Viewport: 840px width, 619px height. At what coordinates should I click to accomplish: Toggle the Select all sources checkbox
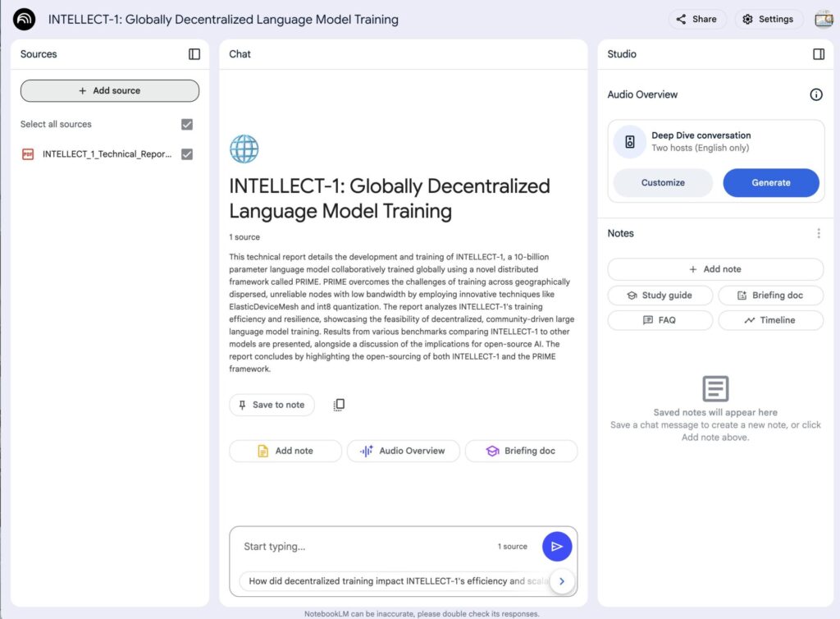tap(187, 125)
